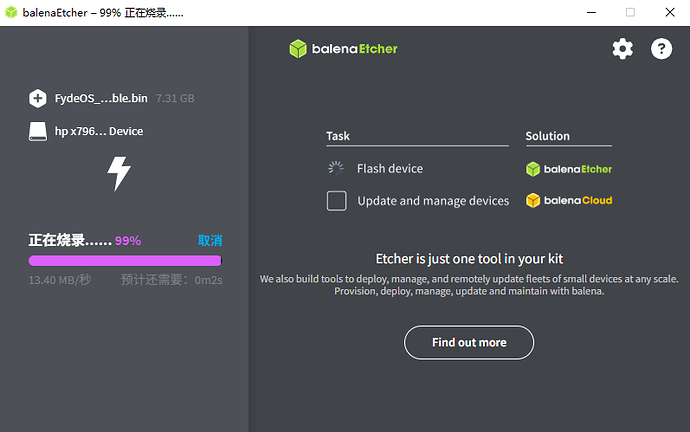This screenshot has width=690, height=432.
Task: Click the plus icon beside FydeOS image
Action: click(x=38, y=98)
